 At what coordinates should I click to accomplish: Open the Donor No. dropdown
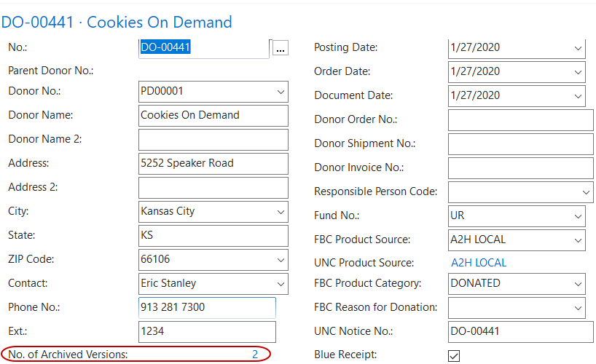[x=281, y=92]
